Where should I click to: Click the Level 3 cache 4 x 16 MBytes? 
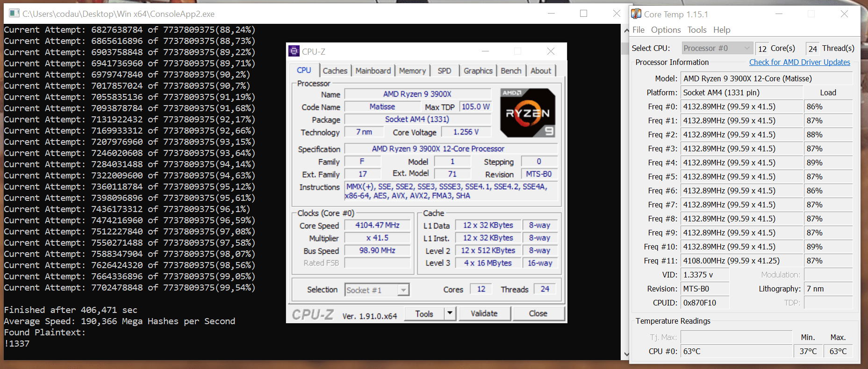coord(488,263)
